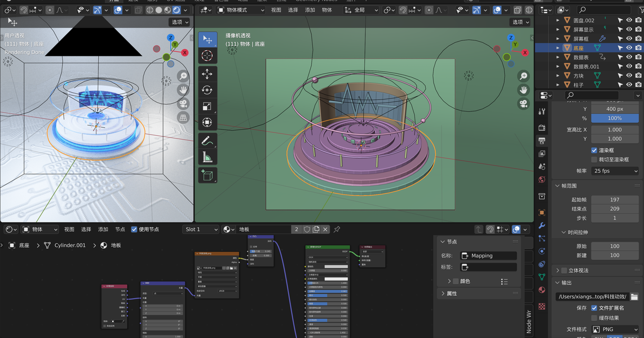Screen dimensions: 644x338
Task: Enable 裁切至渲染框 checkbox
Action: (x=594, y=159)
